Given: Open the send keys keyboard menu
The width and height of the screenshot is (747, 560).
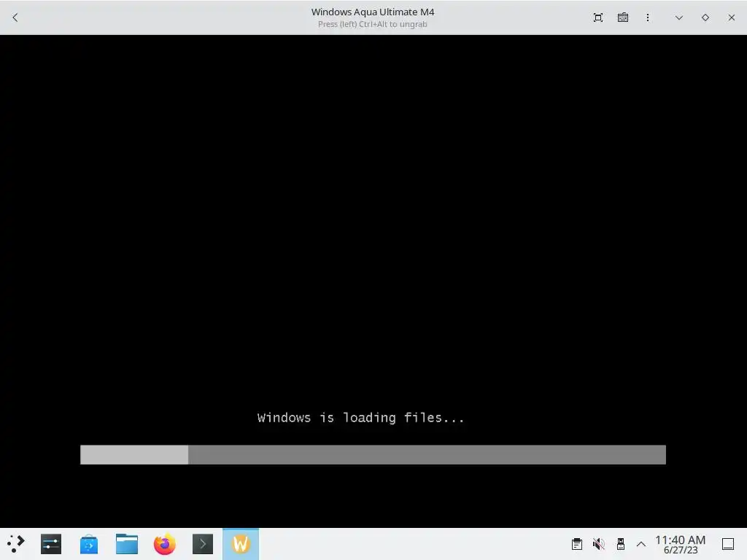Looking at the screenshot, I should point(623,17).
